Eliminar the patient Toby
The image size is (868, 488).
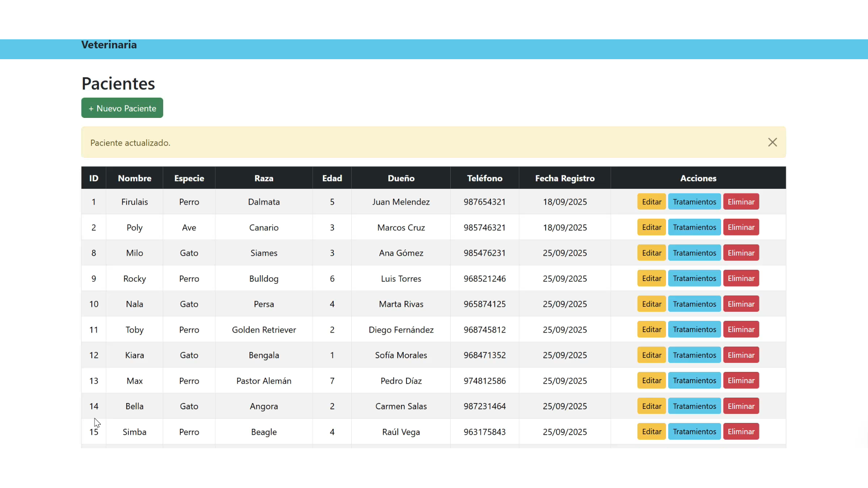tap(741, 329)
